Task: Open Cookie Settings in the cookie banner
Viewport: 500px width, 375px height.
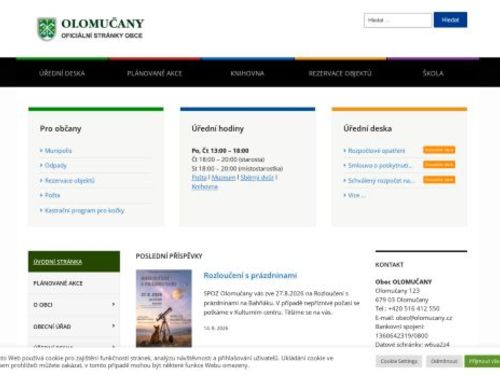Action: 399,361
